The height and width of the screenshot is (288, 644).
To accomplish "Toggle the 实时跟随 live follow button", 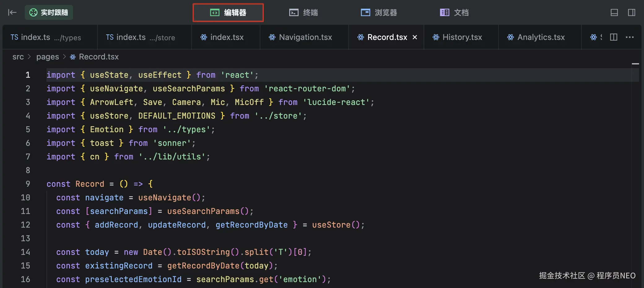I will [x=49, y=12].
